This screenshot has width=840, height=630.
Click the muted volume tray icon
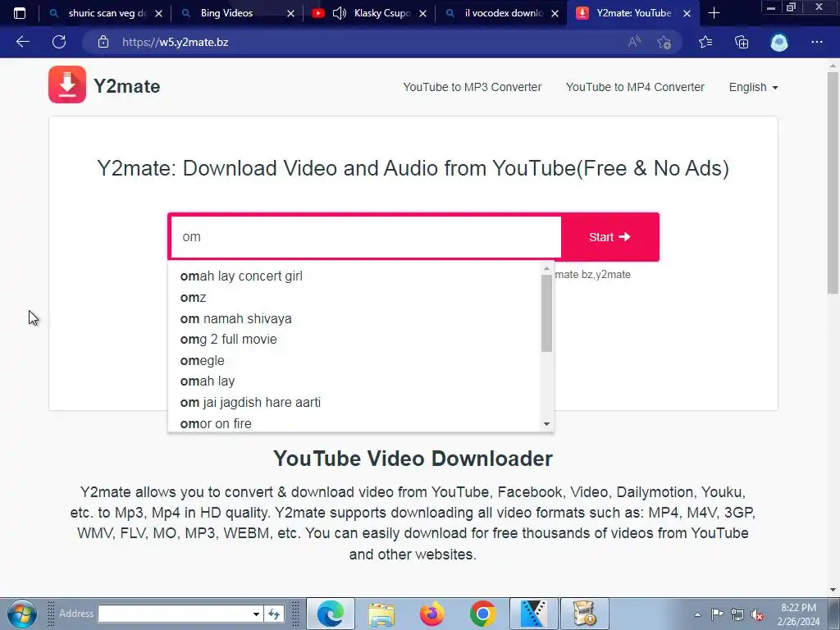(757, 615)
